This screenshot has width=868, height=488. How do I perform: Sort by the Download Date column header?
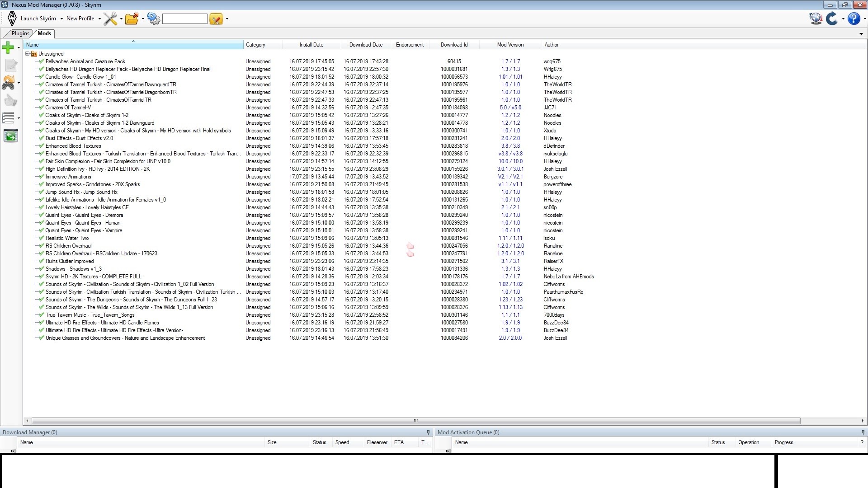point(366,45)
